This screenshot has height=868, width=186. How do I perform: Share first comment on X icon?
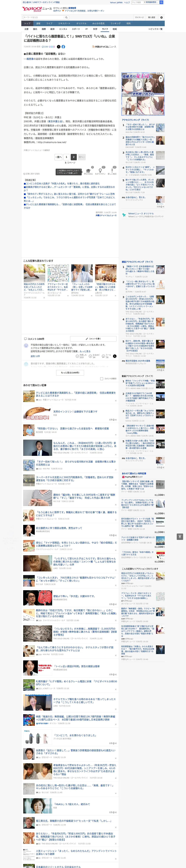click(115, 356)
